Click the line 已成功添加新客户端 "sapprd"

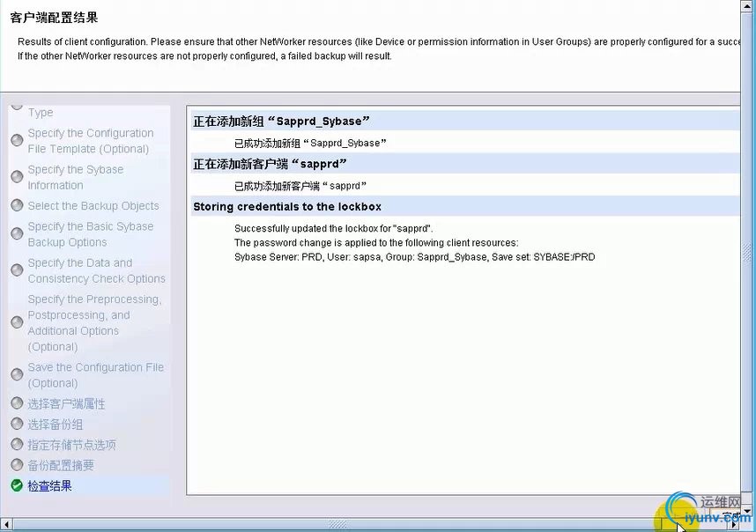pos(300,186)
